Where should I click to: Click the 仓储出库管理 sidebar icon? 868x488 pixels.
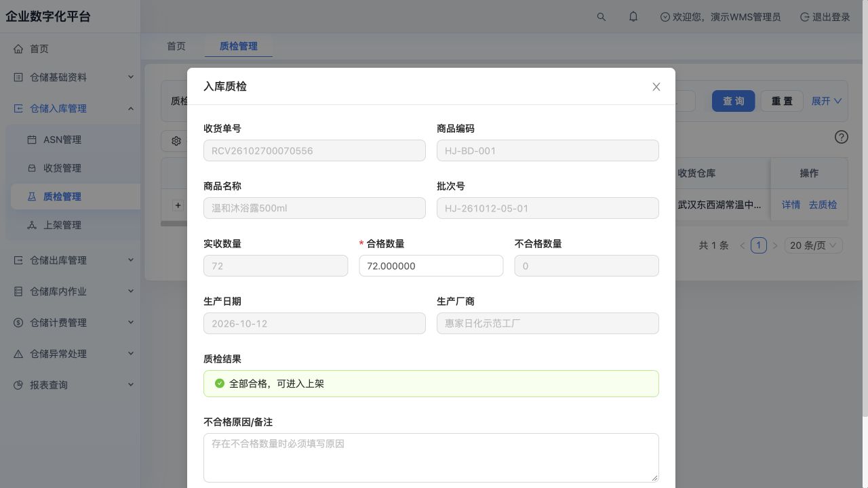[x=18, y=260]
